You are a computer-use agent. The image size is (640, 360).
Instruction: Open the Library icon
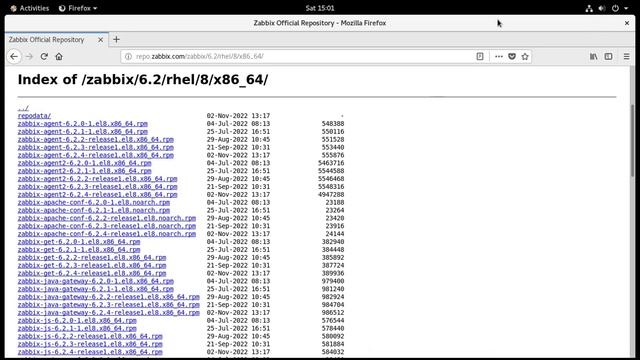pyautogui.click(x=593, y=56)
